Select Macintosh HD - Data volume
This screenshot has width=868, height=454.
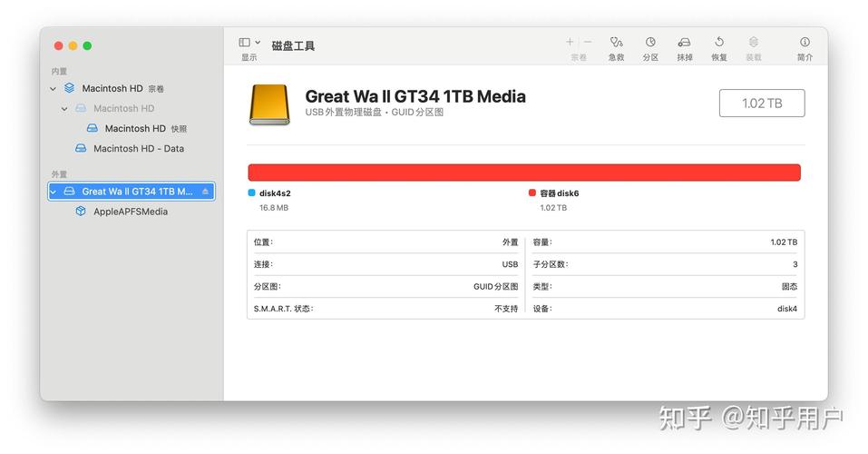click(x=131, y=149)
